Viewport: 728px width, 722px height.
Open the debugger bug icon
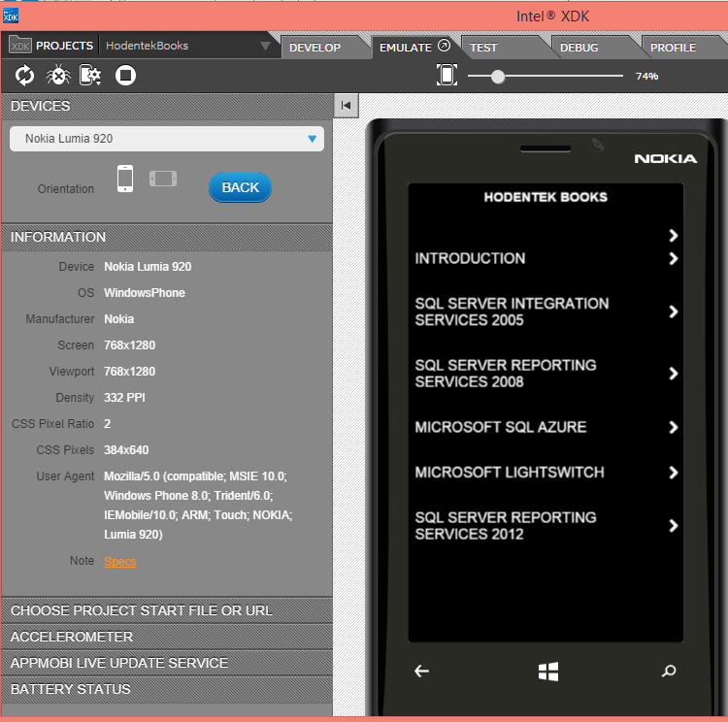click(x=58, y=76)
